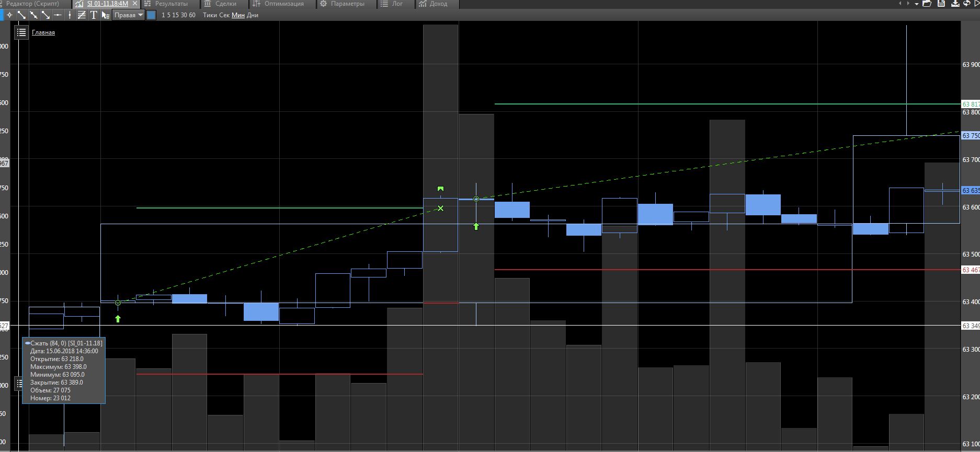Click the green 63 817 price label
Viewport: 980px width, 452px height.
tap(971, 105)
